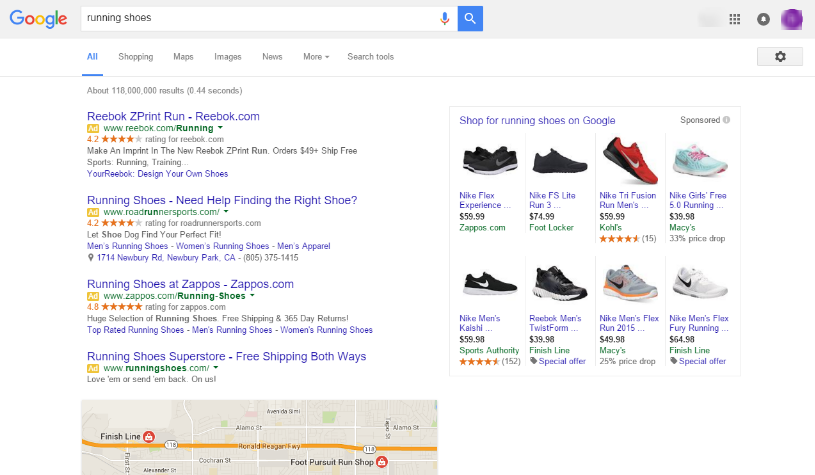Switch to the Images tab
The height and width of the screenshot is (475, 815).
pos(228,57)
